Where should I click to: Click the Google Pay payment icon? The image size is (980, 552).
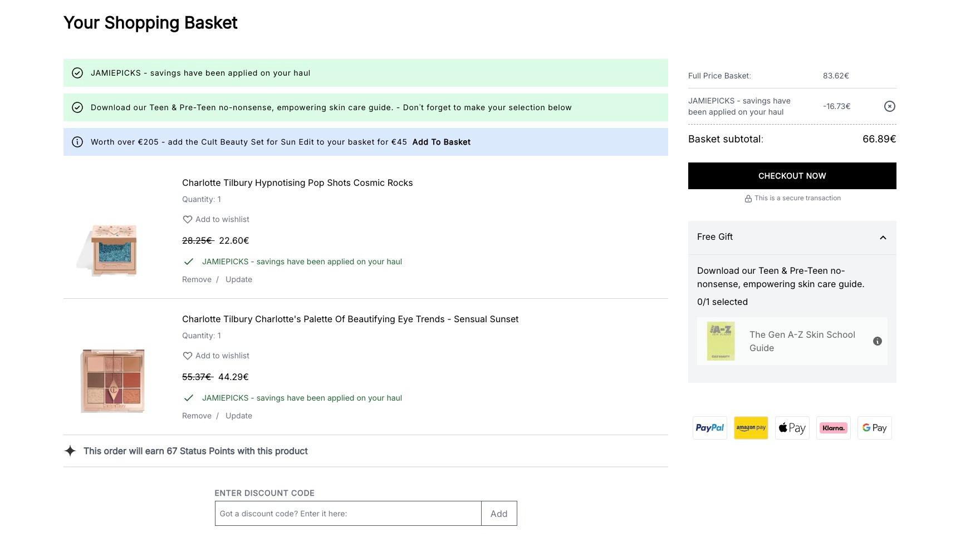pos(874,428)
